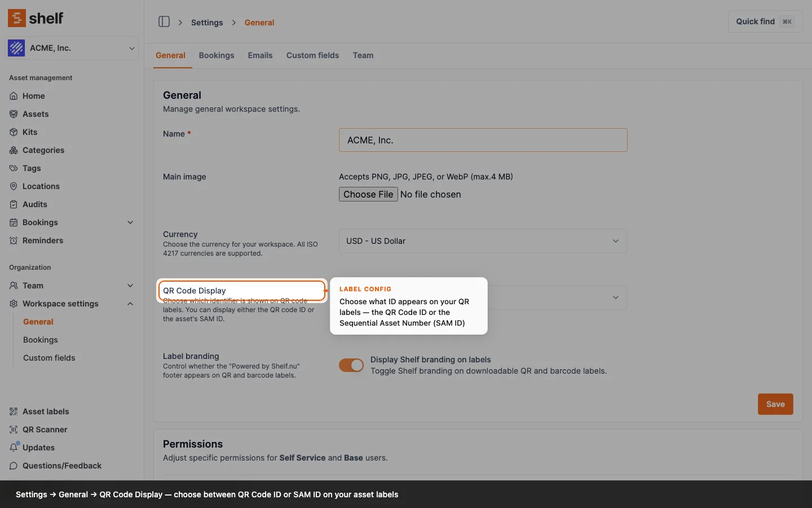Click the Choose File button
Screen dimensions: 812x508
pos(368,194)
